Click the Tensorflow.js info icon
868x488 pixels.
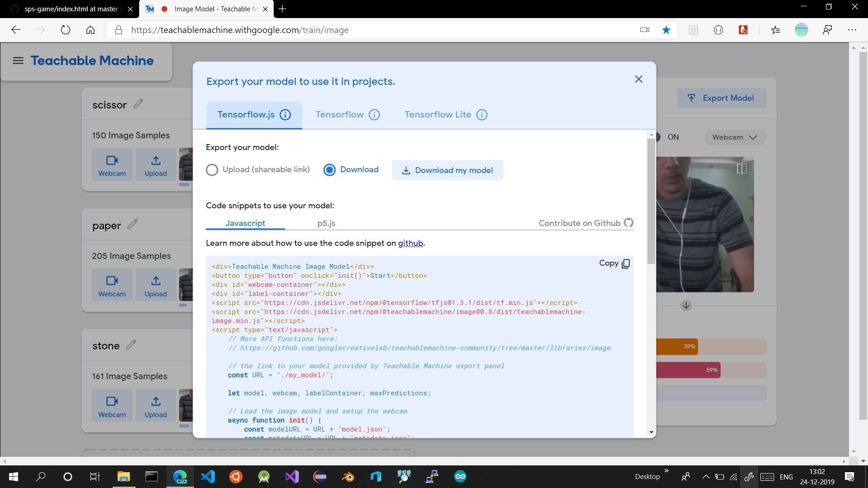[x=285, y=115]
